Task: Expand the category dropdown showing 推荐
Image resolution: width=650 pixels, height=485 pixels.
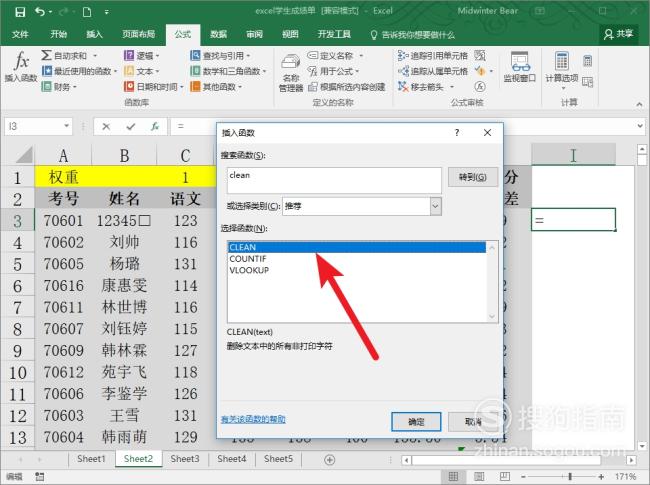Action: (435, 206)
